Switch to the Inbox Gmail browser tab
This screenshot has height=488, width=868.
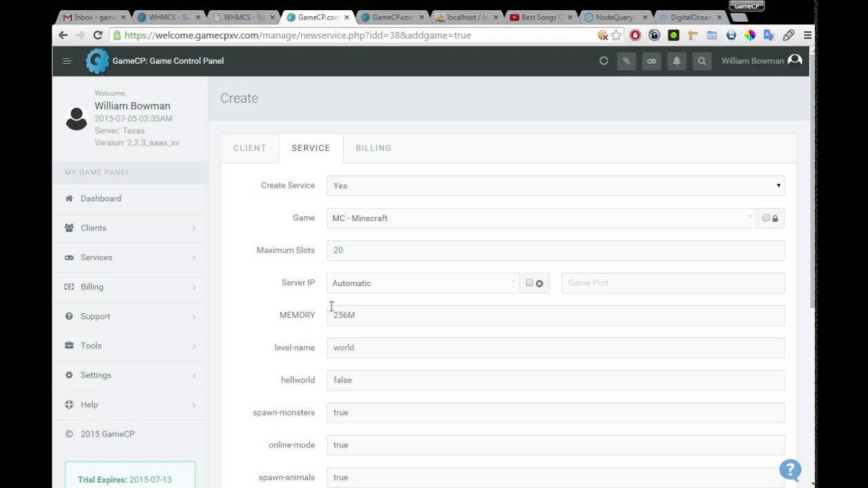[94, 18]
